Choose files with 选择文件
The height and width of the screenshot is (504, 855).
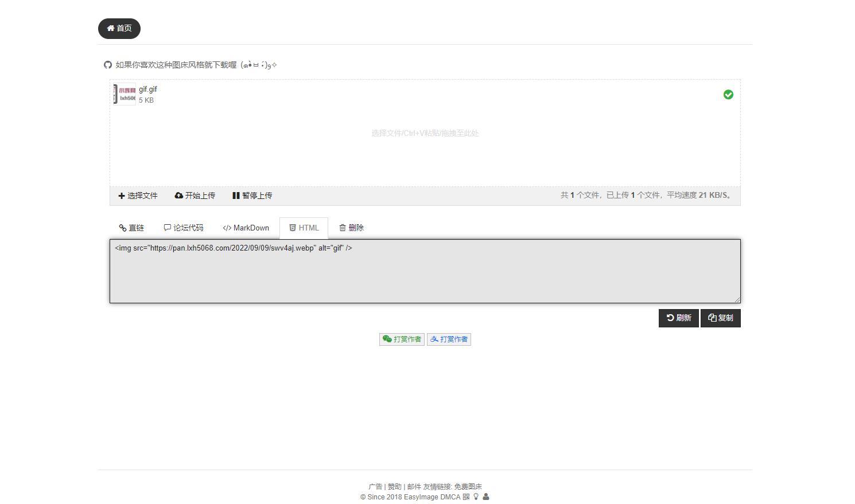(x=138, y=196)
